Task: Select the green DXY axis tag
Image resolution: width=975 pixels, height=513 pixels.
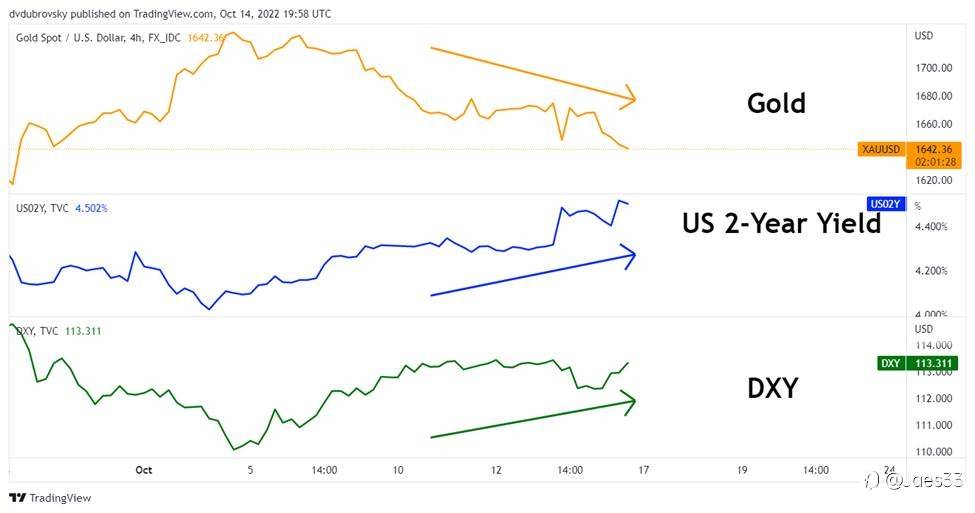Action: point(890,363)
